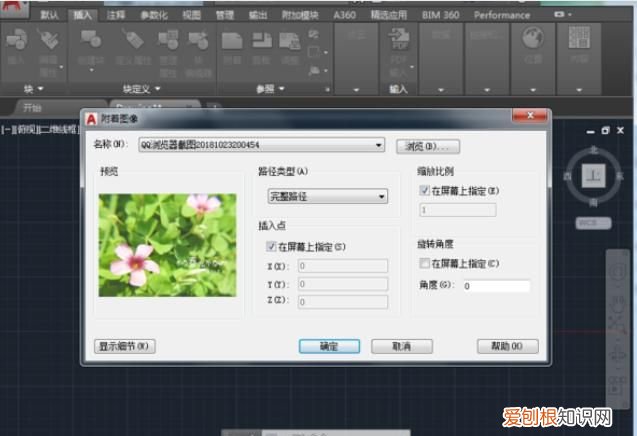Open the 视图 ribbon tab
Screen dimensions: 637x436
point(192,15)
